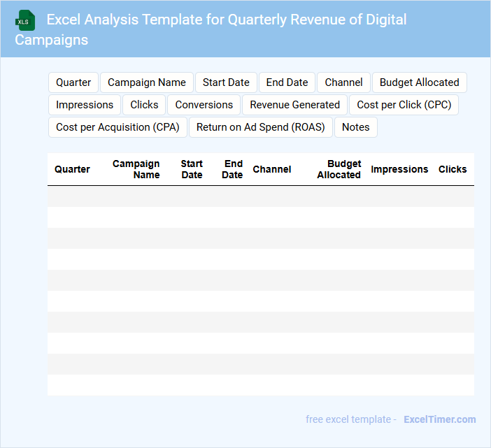491x448 pixels.
Task: Choose the End Date tag
Action: click(287, 82)
